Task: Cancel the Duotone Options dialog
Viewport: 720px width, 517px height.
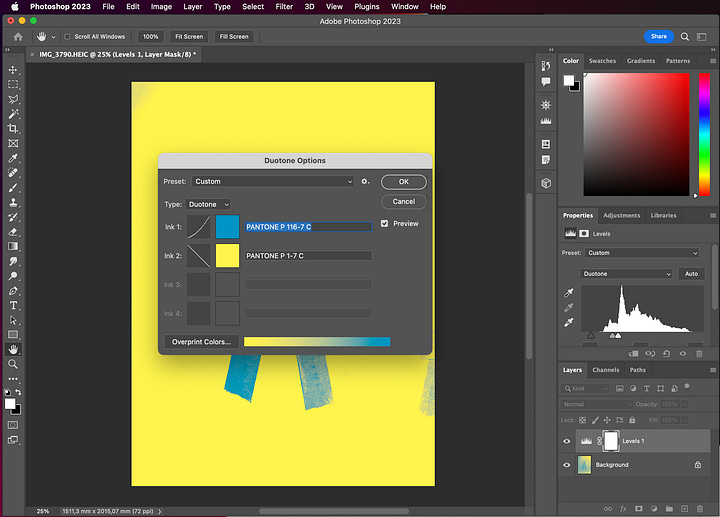Action: [x=404, y=202]
